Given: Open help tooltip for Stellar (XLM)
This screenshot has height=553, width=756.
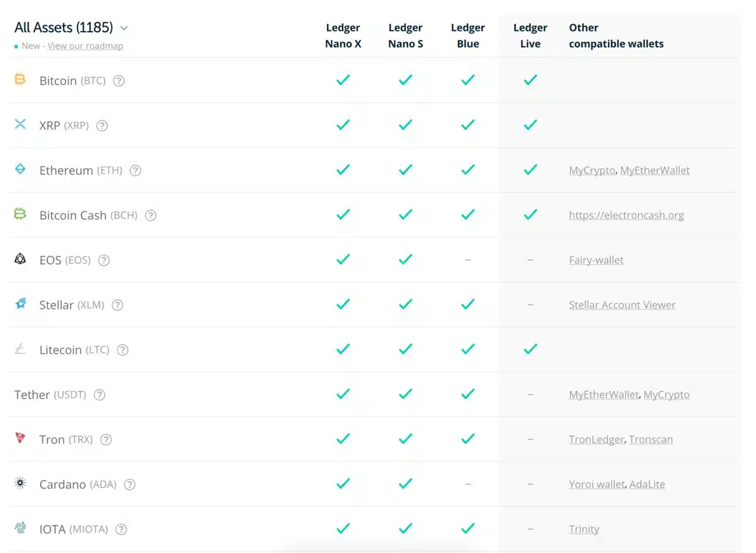Looking at the screenshot, I should (117, 305).
